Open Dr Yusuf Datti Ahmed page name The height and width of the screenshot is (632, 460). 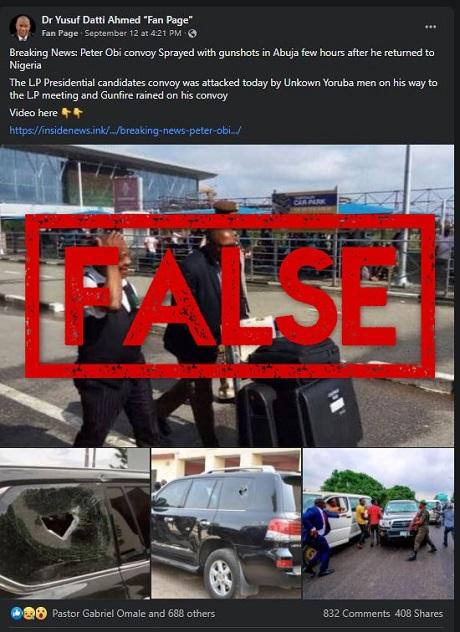tap(117, 19)
